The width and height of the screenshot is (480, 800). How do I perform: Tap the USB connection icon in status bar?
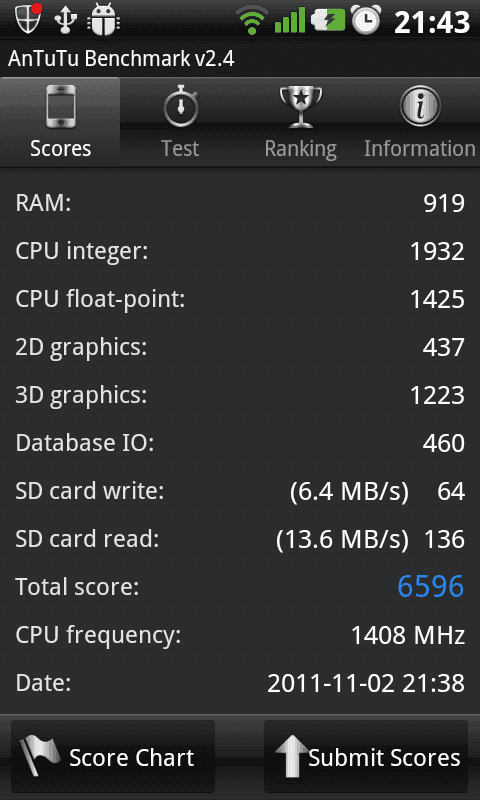[65, 20]
